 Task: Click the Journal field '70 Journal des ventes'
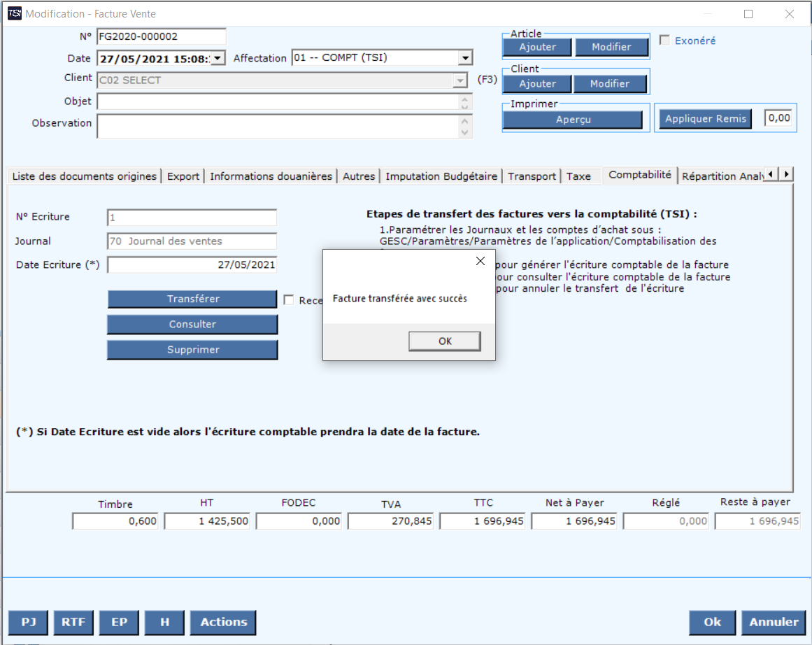192,241
